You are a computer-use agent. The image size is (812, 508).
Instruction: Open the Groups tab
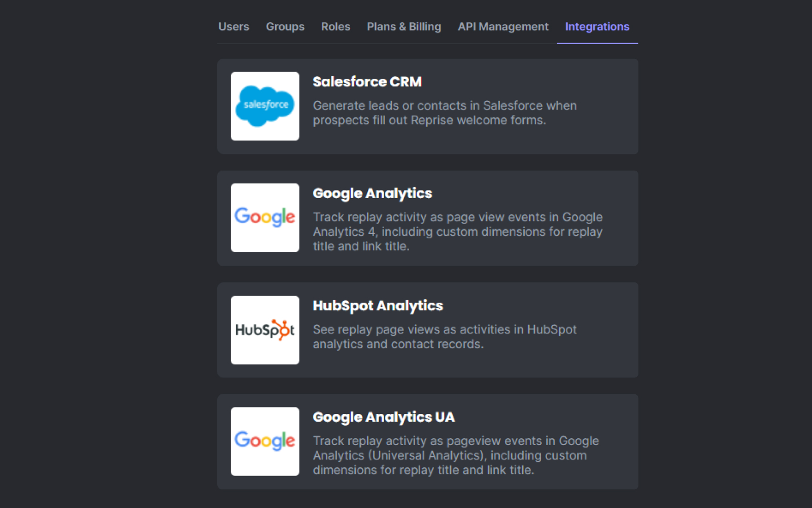click(285, 26)
